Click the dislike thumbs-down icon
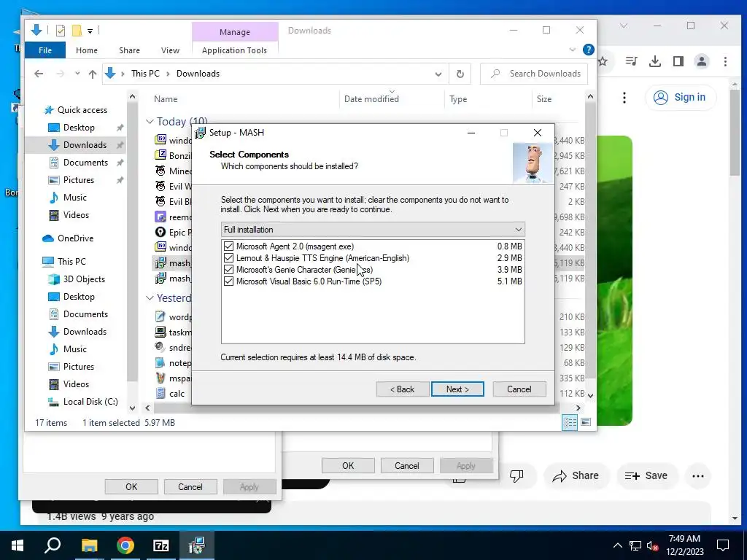The height and width of the screenshot is (560, 747). pyautogui.click(x=516, y=475)
